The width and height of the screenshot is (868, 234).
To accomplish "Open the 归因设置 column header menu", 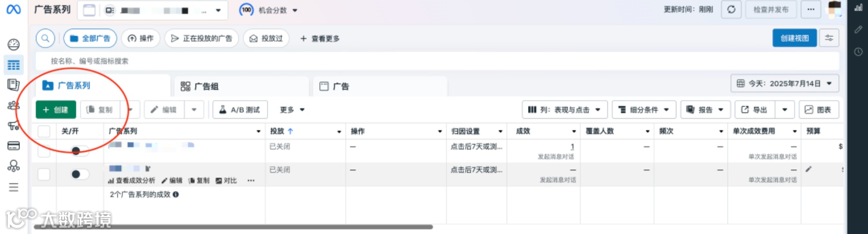I will pos(500,131).
